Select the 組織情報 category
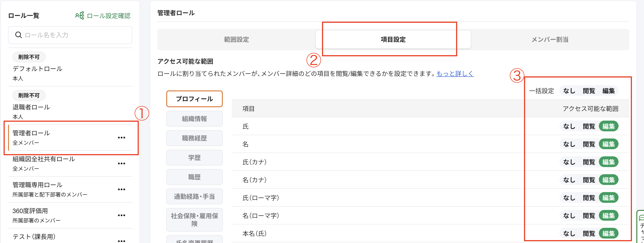The width and height of the screenshot is (644, 243). (194, 119)
